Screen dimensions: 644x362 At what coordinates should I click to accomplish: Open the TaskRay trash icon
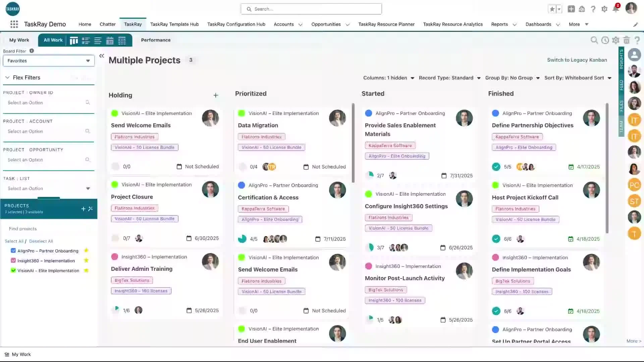pos(626,40)
